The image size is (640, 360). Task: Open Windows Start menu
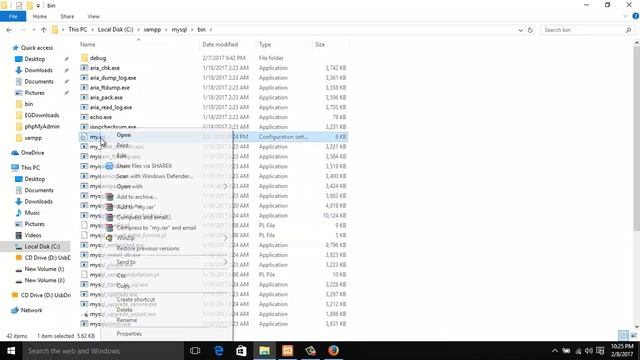[x=11, y=351]
